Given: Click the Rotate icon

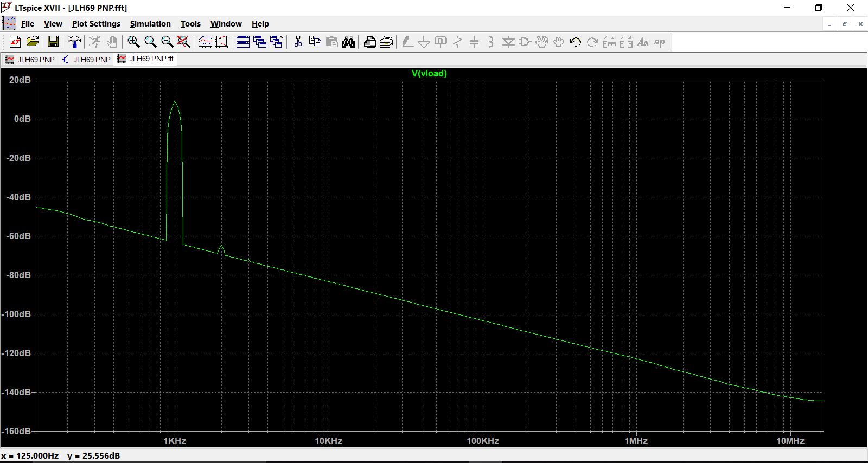Looking at the screenshot, I should 609,42.
